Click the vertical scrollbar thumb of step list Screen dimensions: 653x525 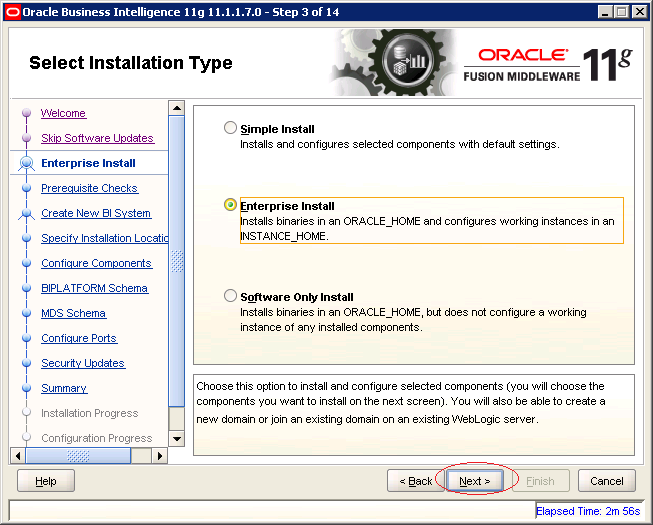coord(177,261)
